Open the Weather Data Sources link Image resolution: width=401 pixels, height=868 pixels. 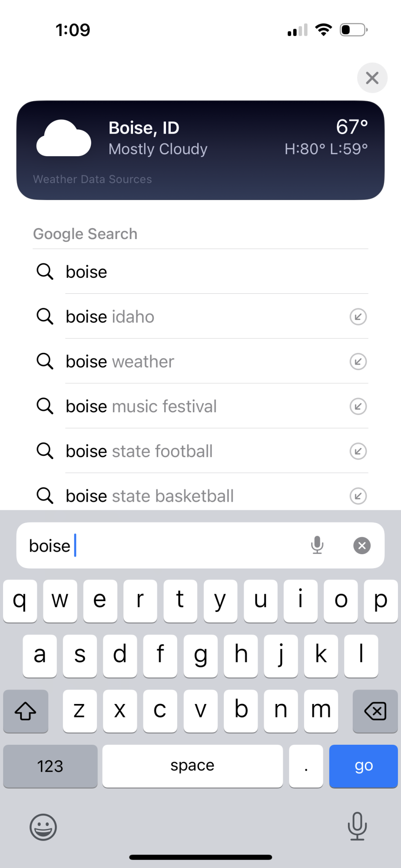tap(93, 179)
